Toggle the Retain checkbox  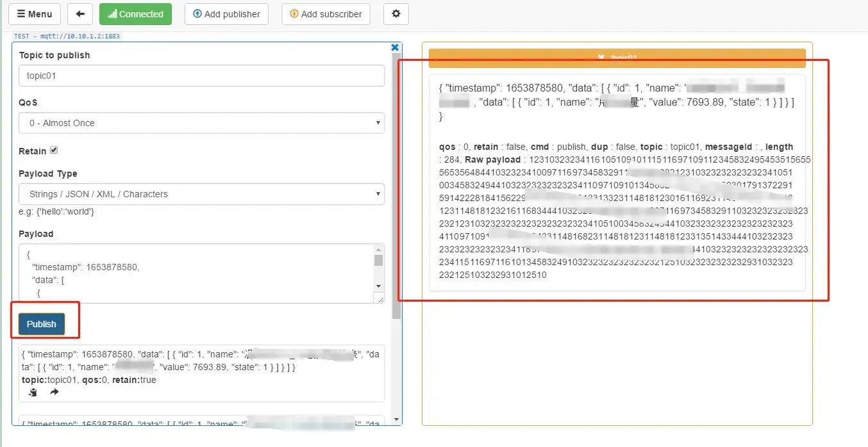54,150
